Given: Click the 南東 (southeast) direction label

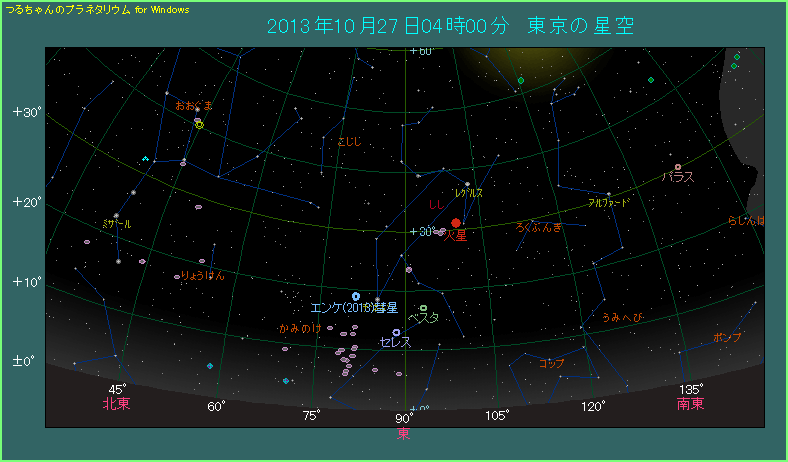Looking at the screenshot, I should (x=690, y=404).
